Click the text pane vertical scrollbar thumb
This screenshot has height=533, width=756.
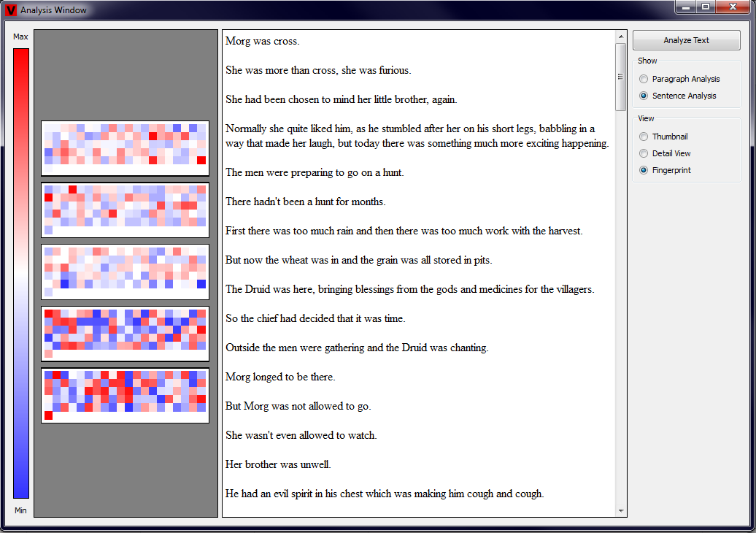[621, 76]
